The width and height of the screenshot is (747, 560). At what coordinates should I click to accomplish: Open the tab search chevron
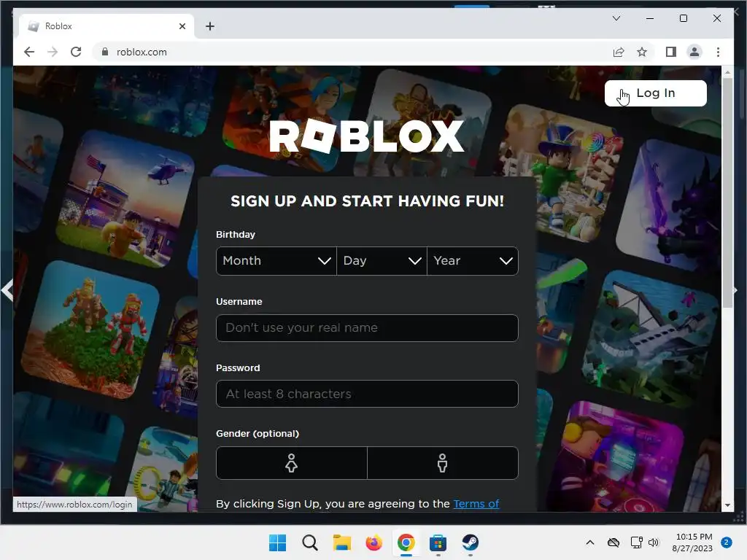pos(616,18)
